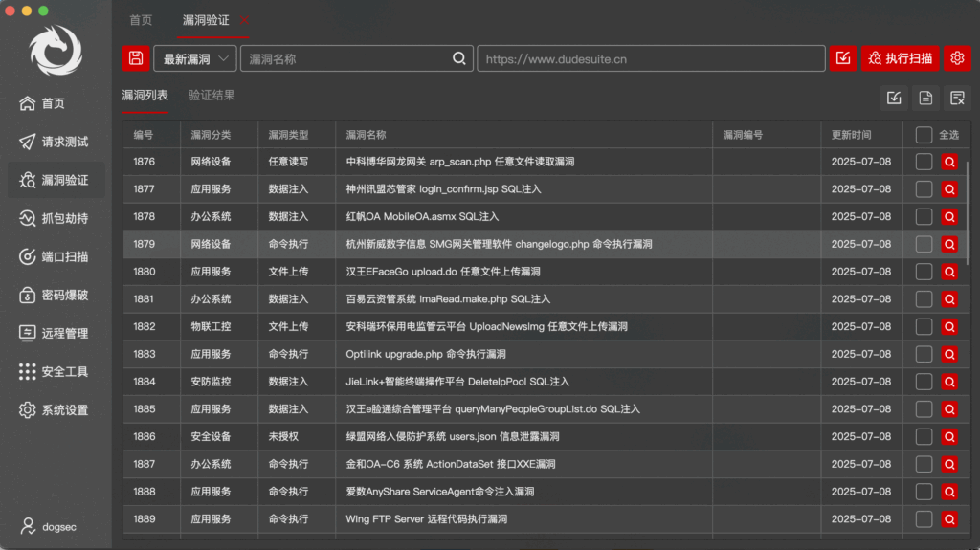Select the checkbox for row 1883 Optilink
Image resolution: width=980 pixels, height=550 pixels.
tap(924, 355)
